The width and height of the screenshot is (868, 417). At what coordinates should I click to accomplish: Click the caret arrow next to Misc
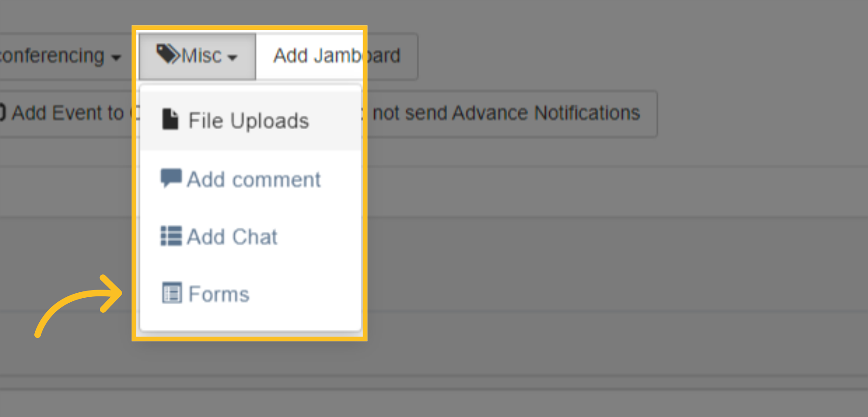pyautogui.click(x=232, y=58)
